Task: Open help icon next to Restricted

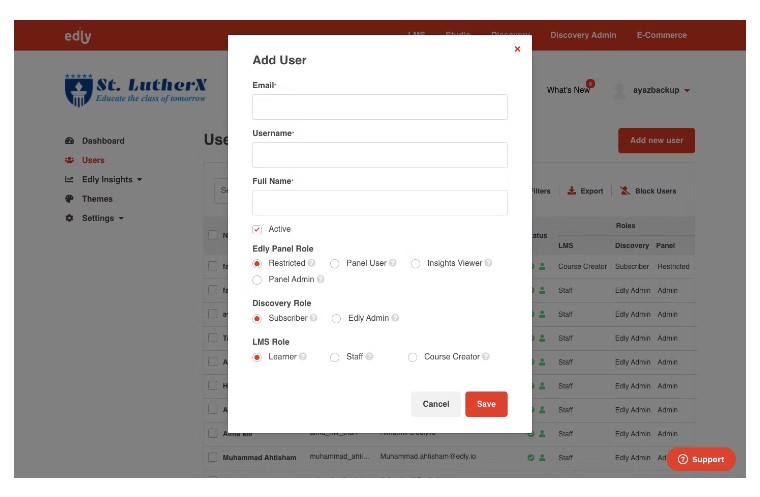Action: (x=311, y=263)
